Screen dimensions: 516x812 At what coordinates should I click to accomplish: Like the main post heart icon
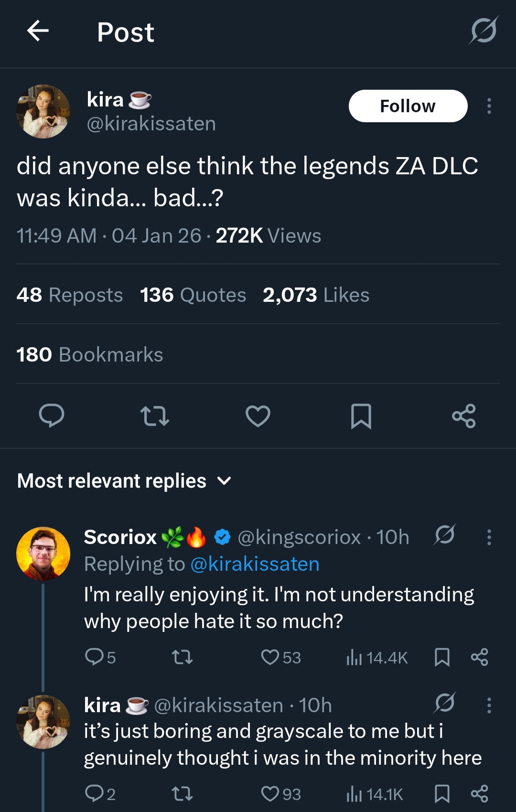coord(258,416)
